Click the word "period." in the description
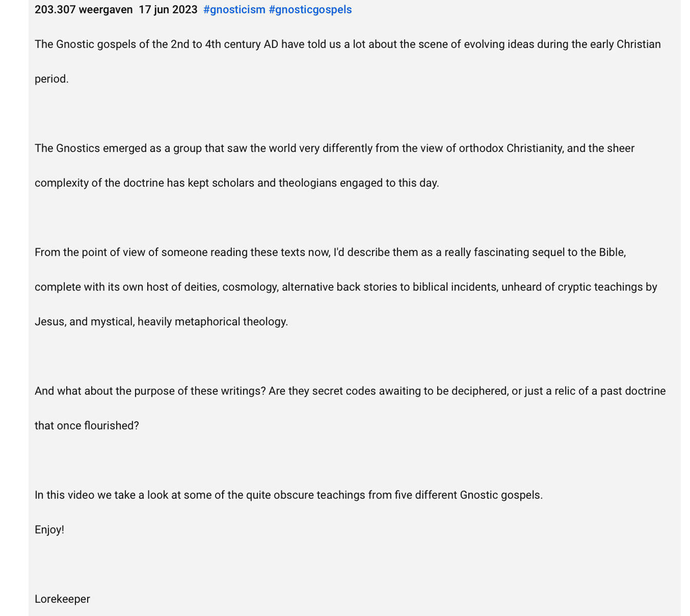This screenshot has width=690, height=616. (51, 79)
